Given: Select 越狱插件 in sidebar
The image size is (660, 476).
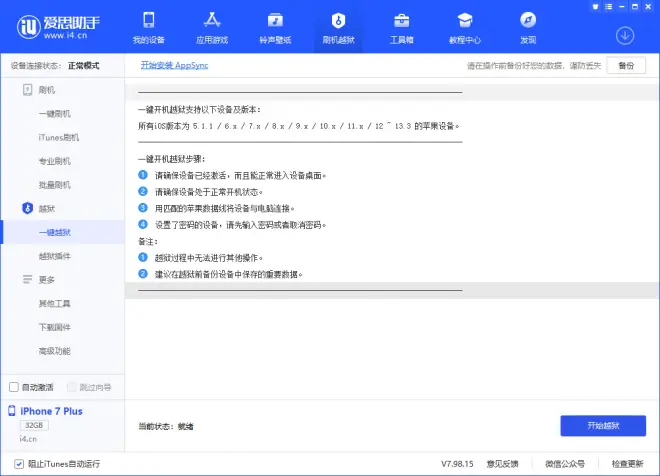Looking at the screenshot, I should coord(55,256).
